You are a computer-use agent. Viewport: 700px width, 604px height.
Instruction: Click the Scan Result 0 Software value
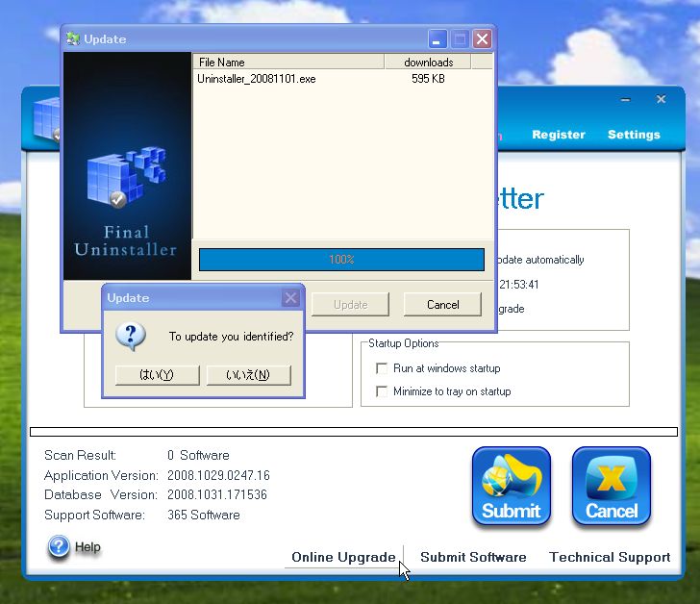coord(199,455)
